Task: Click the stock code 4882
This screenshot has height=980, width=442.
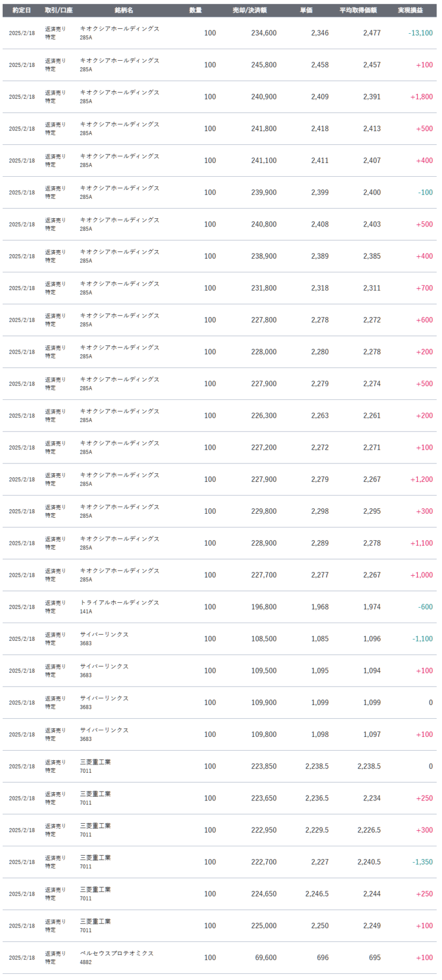Action: [x=86, y=962]
